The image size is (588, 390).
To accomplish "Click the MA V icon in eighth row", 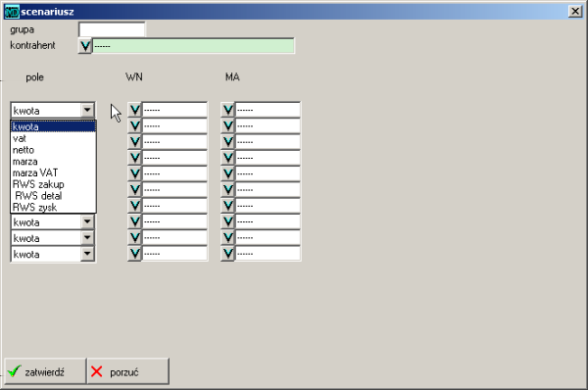I will tap(227, 221).
